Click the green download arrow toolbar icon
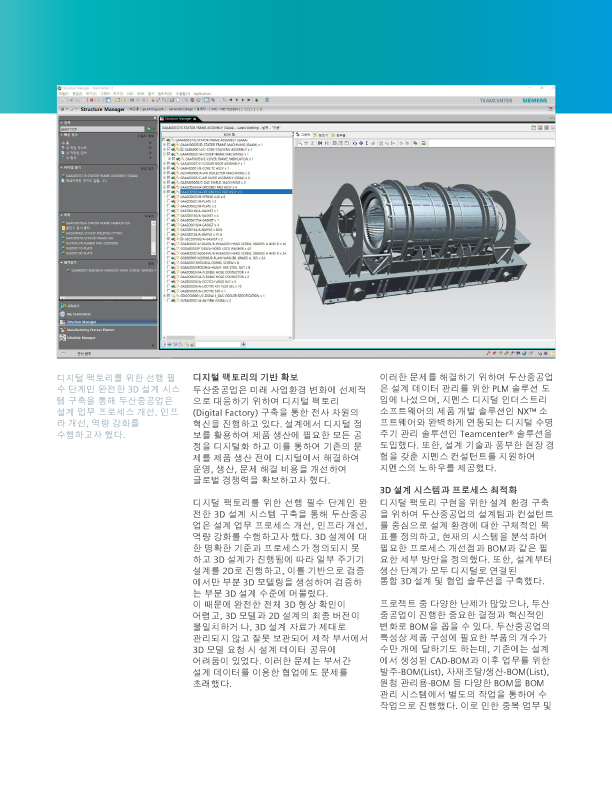The image size is (612, 792). (x=257, y=100)
